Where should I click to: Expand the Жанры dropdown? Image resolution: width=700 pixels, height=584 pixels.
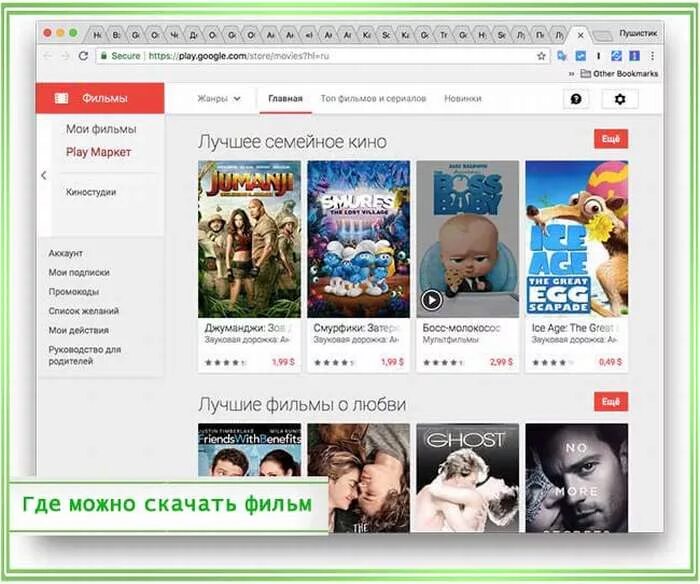pos(219,99)
